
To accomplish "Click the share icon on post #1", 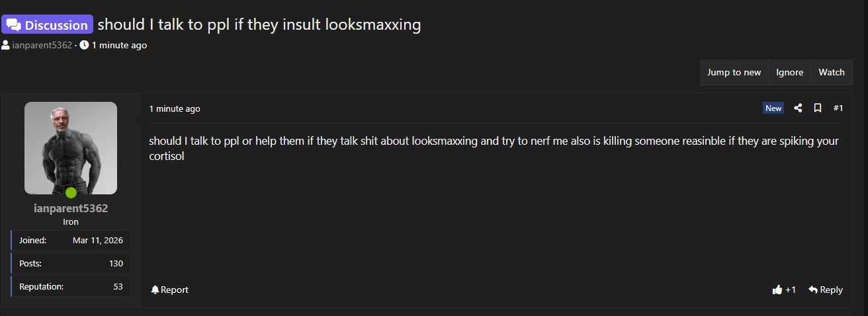I will click(x=798, y=108).
